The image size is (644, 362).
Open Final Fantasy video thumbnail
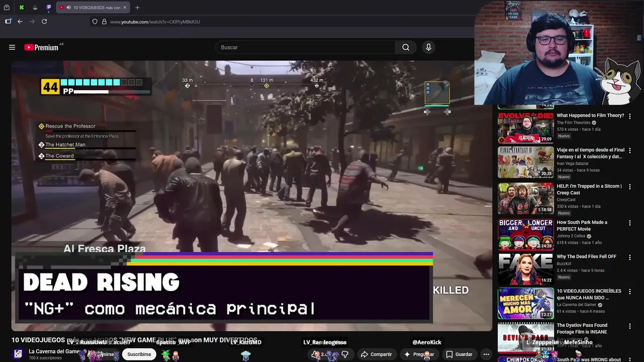click(x=526, y=162)
